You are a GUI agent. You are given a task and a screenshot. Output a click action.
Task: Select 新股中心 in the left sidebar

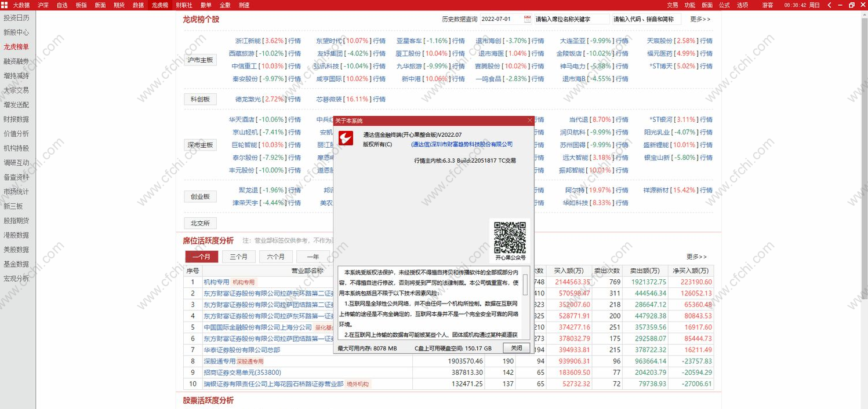[x=16, y=32]
